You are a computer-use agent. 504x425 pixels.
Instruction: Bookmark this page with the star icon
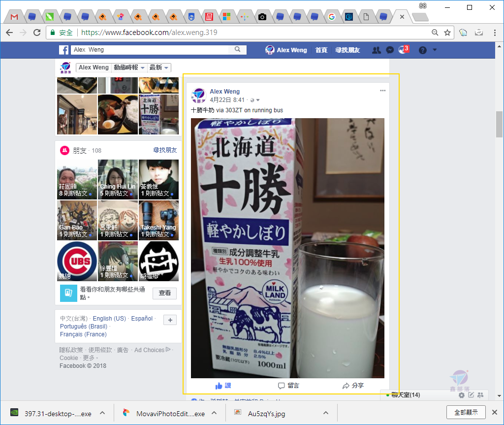[447, 33]
